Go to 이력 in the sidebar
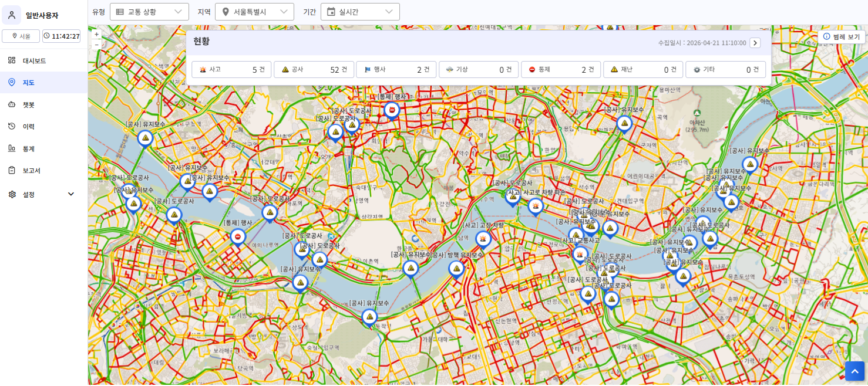 pyautogui.click(x=43, y=126)
